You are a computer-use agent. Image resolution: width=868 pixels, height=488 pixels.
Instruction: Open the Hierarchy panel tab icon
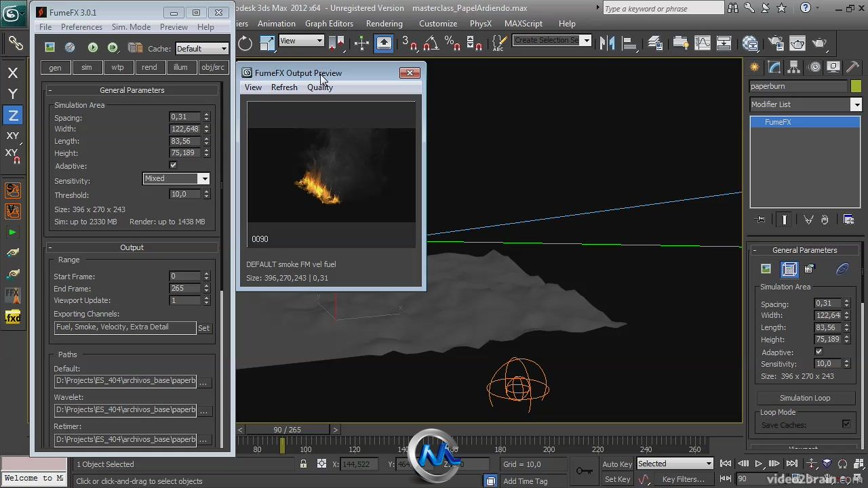point(794,67)
